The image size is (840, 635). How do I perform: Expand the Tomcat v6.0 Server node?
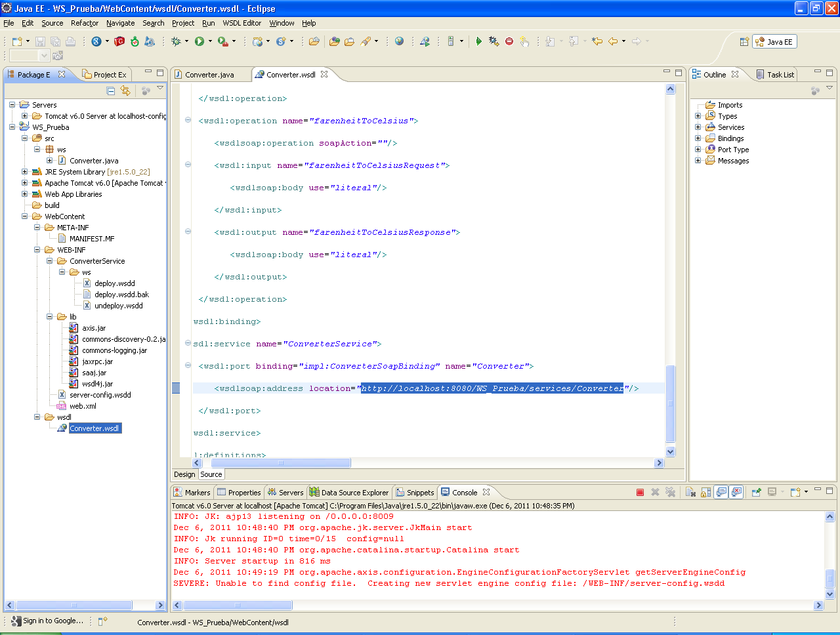point(24,116)
